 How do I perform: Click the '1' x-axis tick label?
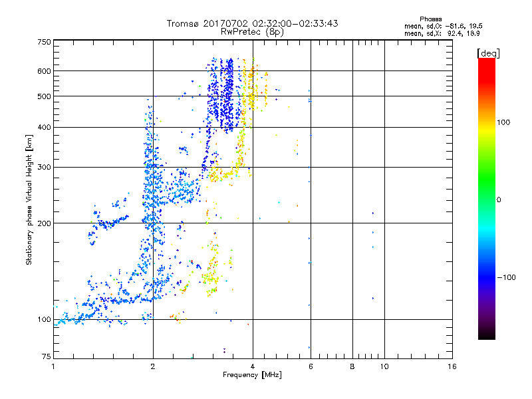pyautogui.click(x=53, y=366)
